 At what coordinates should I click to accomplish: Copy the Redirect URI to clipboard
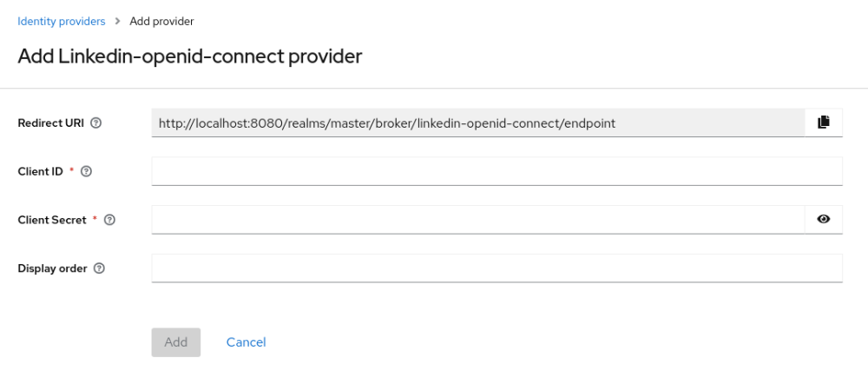click(x=824, y=123)
